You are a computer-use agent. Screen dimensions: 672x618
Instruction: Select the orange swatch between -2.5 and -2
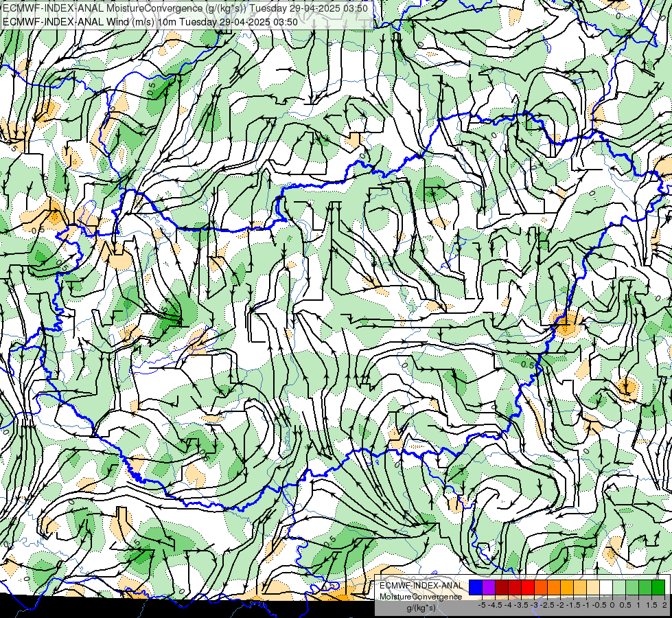554,587
